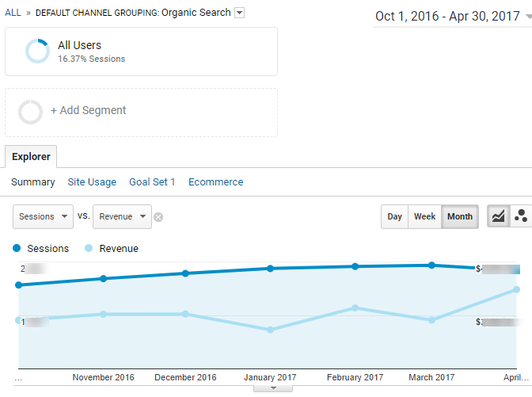Open the Revenue metric dropdown
532x397 pixels.
(122, 216)
